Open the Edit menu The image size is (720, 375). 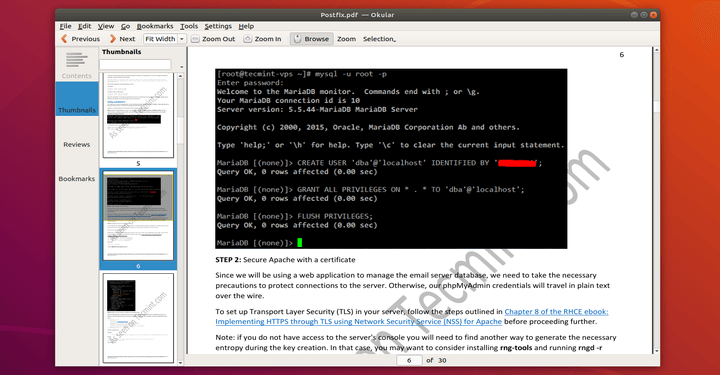pos(84,26)
